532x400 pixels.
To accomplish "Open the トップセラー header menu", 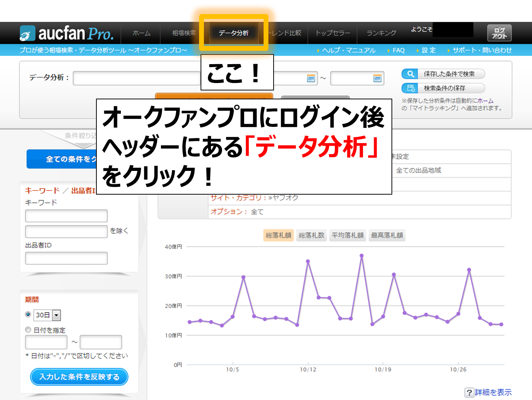I will point(333,33).
